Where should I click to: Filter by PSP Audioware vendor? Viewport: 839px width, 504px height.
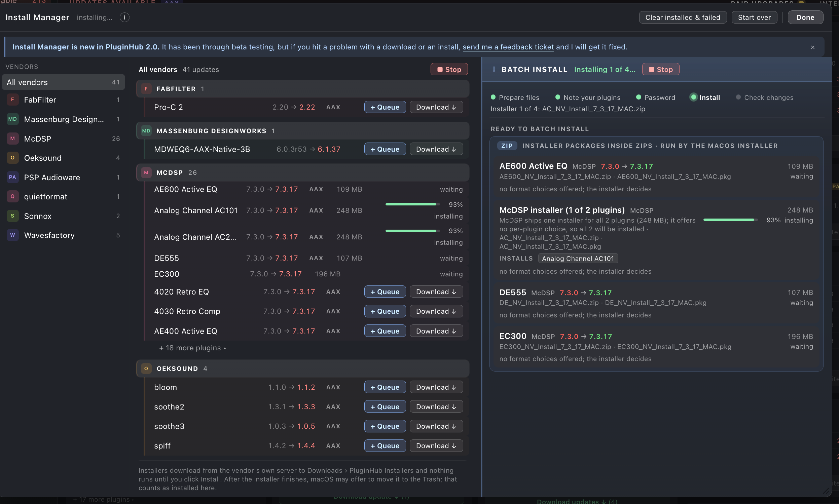click(64, 177)
